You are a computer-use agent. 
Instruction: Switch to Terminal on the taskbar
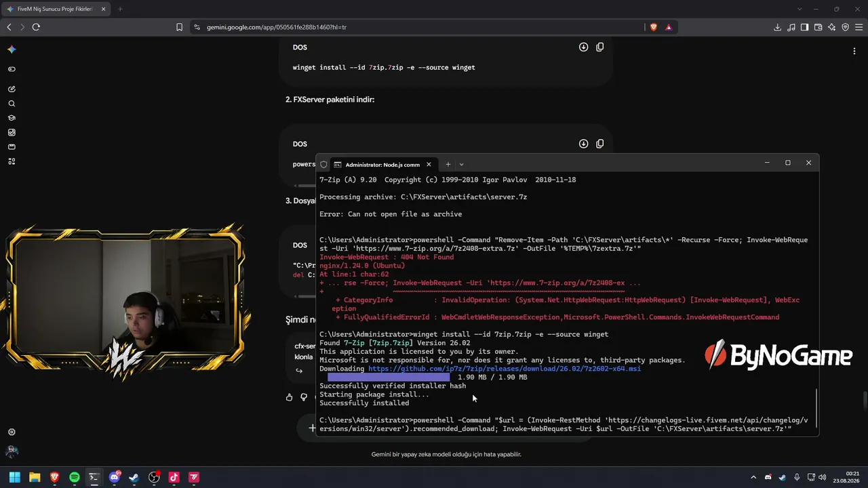click(94, 477)
